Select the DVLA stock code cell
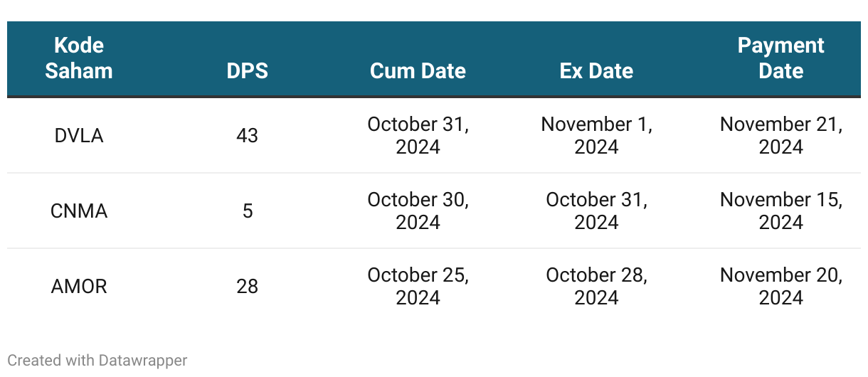868x377 pixels. 79,135
